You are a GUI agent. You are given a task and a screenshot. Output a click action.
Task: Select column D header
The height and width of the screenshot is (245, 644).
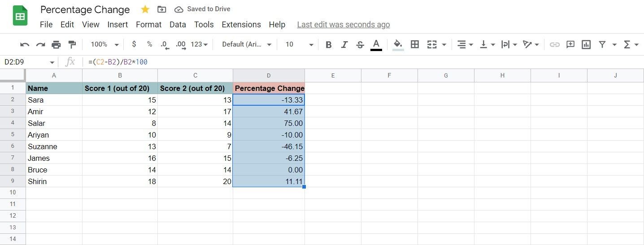[269, 76]
